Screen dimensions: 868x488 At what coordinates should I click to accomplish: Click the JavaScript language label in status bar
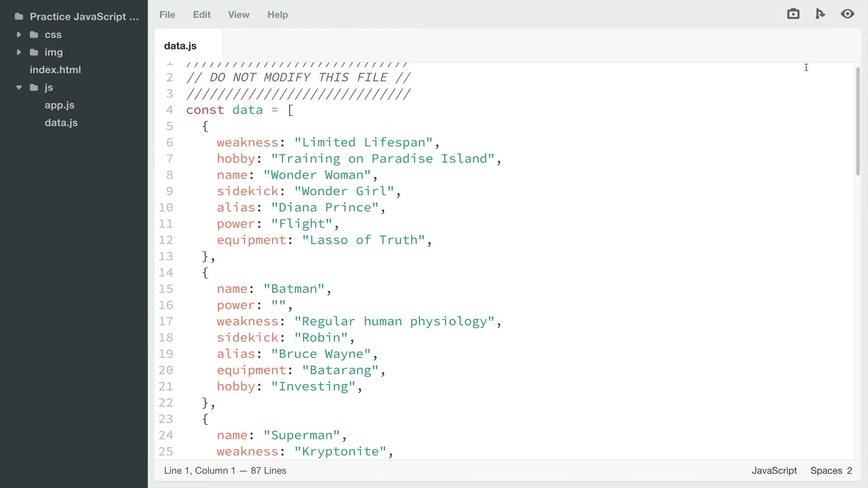click(x=774, y=470)
